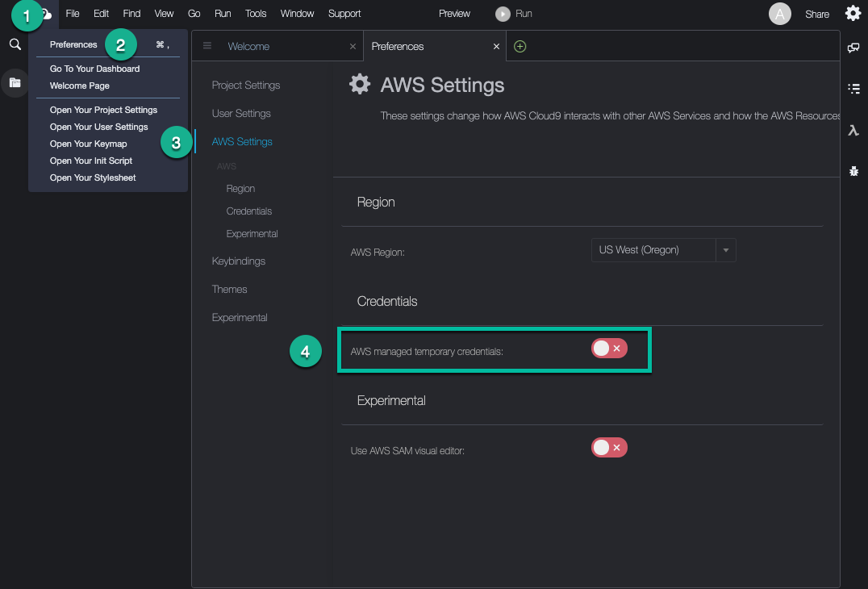
Task: Open the Tools menu
Action: point(256,14)
